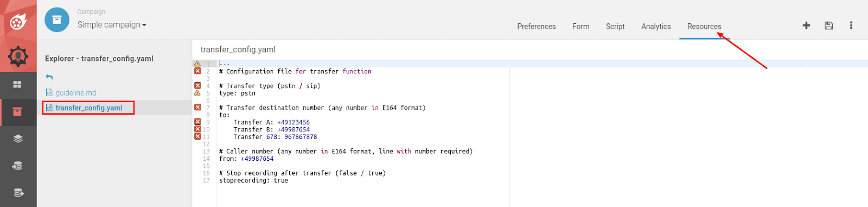Expand the Simple campaign dropdown
This screenshot has height=207, width=868.
(112, 24)
